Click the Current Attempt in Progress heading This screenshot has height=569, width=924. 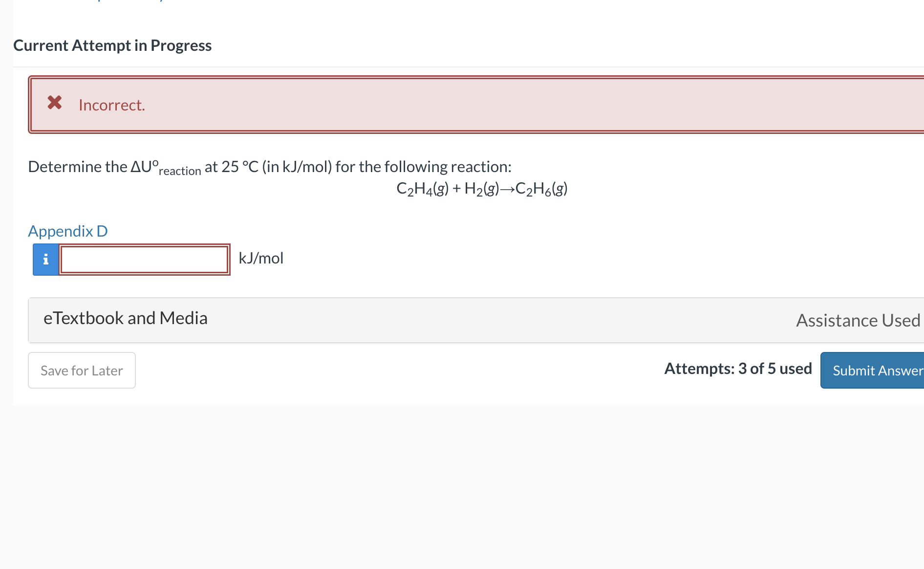pyautogui.click(x=112, y=45)
